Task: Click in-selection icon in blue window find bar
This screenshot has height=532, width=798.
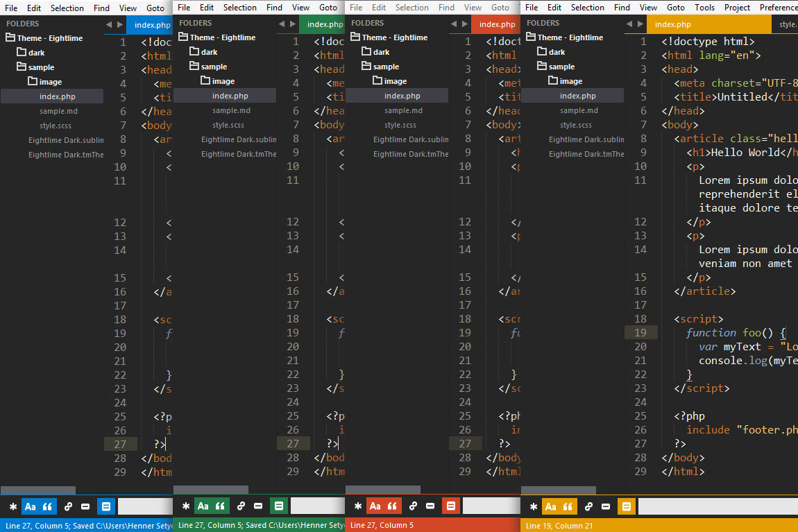Action: coord(85,506)
